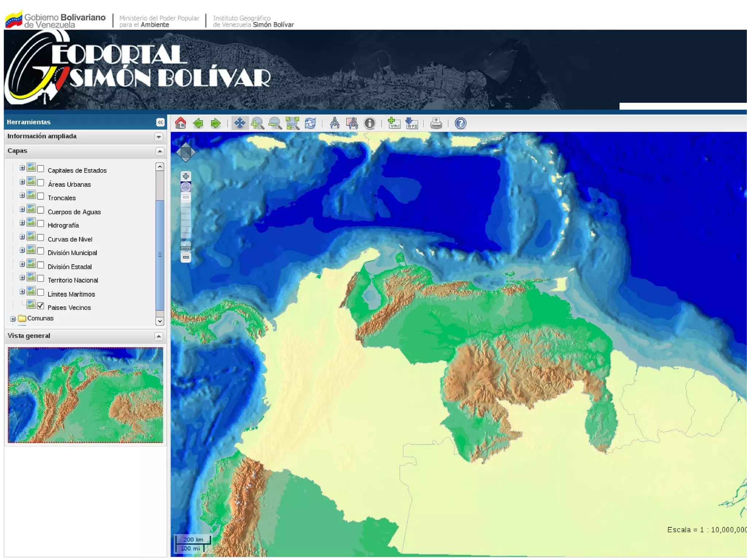Click the map zoom level slider handle
The image size is (747, 560).
point(186,248)
